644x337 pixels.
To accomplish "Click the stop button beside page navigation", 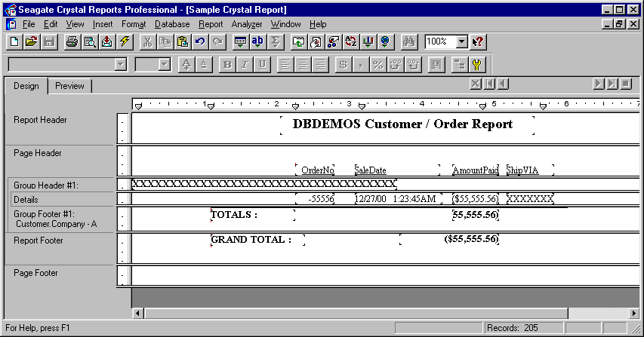I will pyautogui.click(x=626, y=84).
